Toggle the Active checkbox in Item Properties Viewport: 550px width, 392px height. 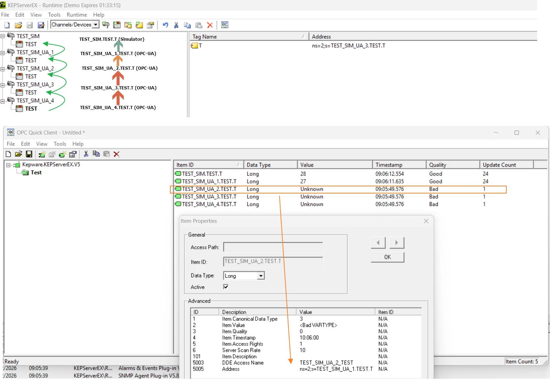226,287
